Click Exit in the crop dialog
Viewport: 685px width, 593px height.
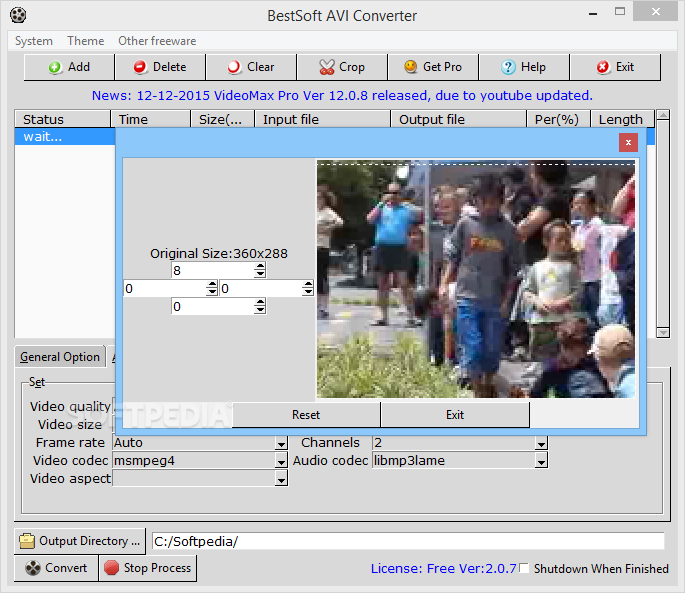pyautogui.click(x=455, y=415)
